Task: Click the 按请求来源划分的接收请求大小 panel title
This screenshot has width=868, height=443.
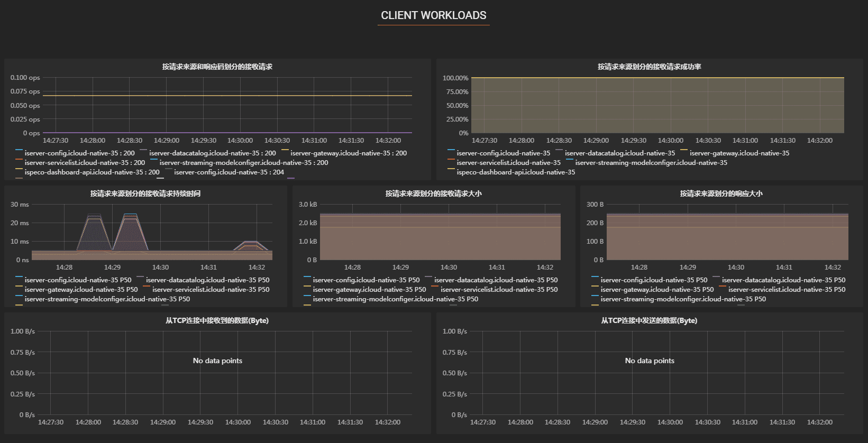Action: click(433, 193)
